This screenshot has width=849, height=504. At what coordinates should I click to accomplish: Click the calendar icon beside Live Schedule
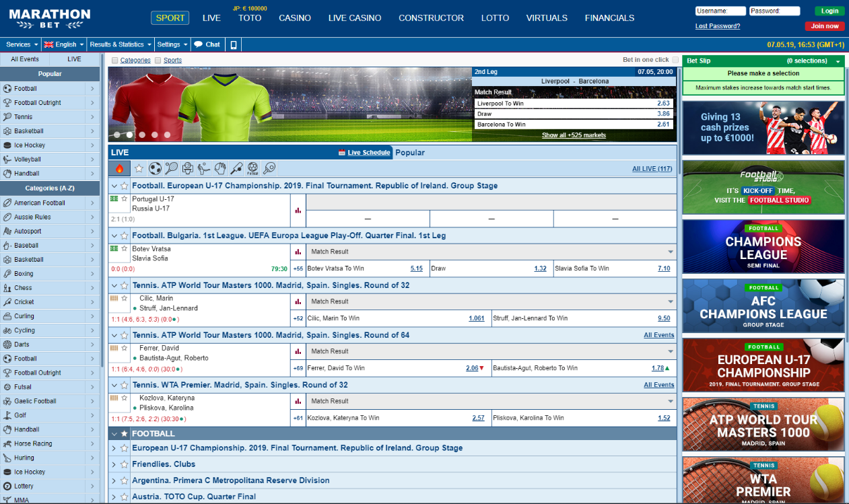[x=342, y=153]
